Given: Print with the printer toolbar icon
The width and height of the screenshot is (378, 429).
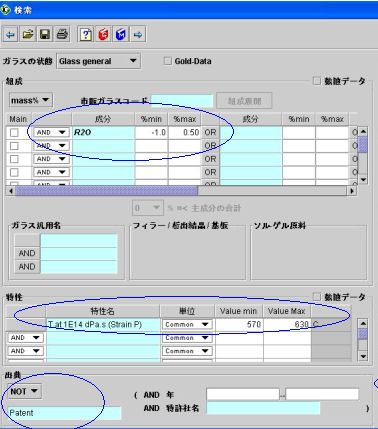Looking at the screenshot, I should coord(62,34).
